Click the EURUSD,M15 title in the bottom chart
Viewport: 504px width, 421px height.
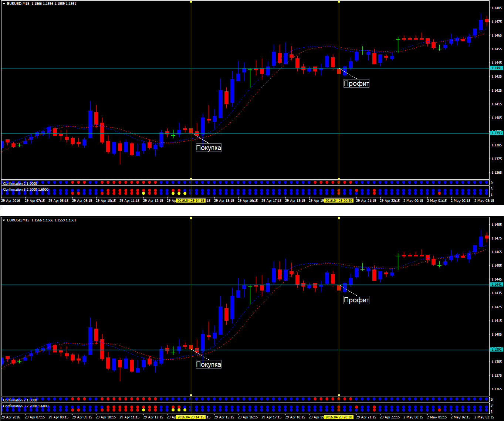(18, 220)
